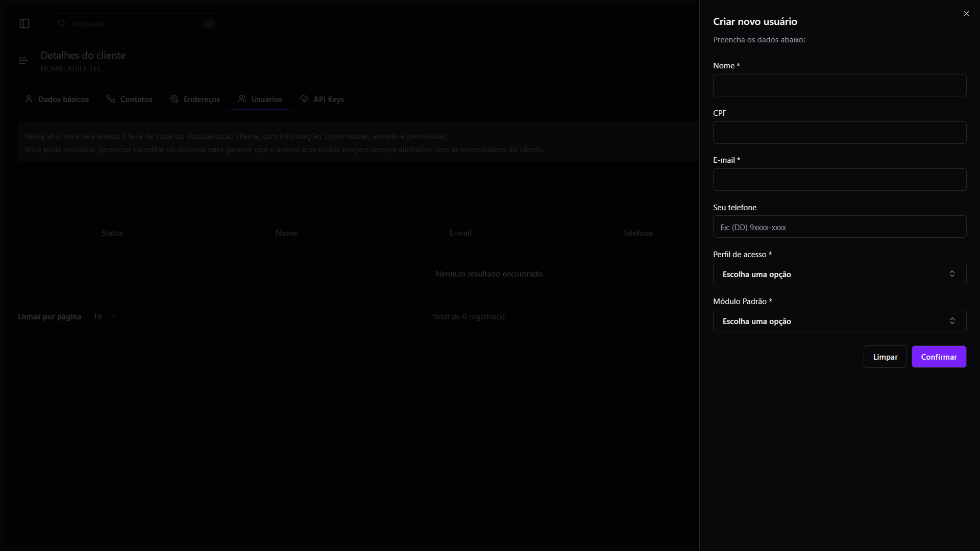Click into the CPF field

tap(839, 133)
